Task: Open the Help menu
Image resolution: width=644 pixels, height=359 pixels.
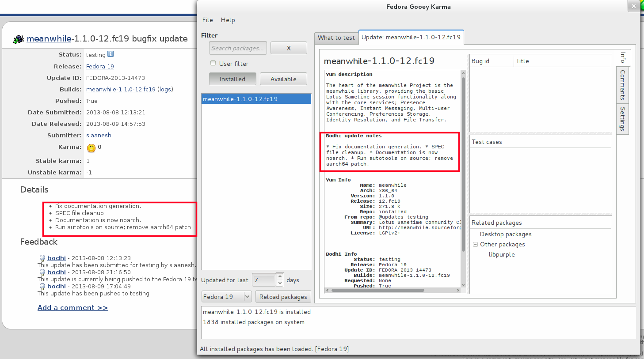Action: click(228, 20)
